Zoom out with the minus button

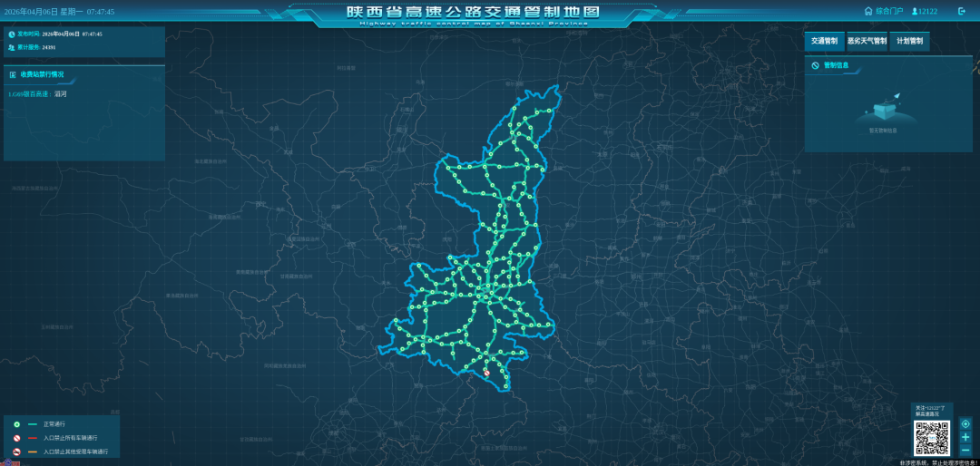pyautogui.click(x=965, y=451)
